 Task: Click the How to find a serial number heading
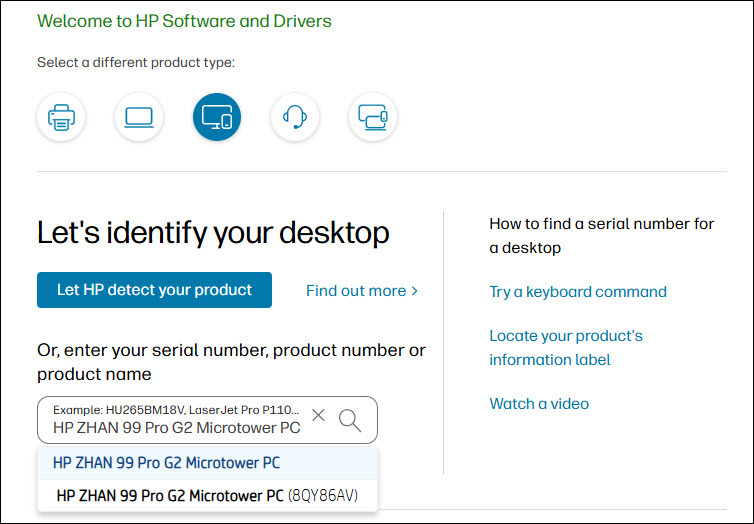[x=601, y=235]
